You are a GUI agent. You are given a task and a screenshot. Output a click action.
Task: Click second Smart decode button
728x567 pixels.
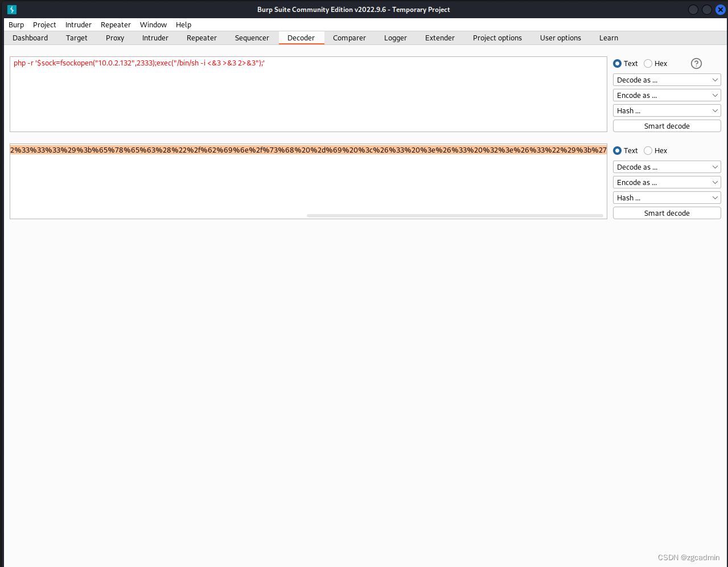coord(667,213)
